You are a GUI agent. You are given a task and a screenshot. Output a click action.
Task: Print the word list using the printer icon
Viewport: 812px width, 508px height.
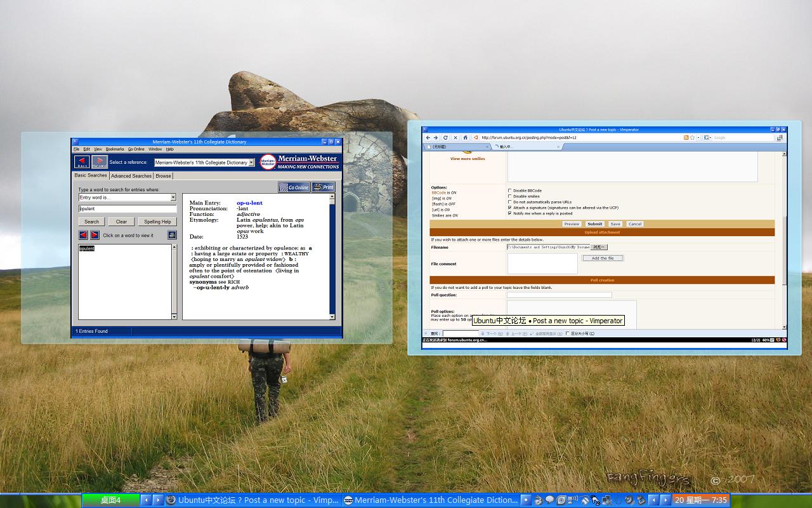pyautogui.click(x=172, y=235)
